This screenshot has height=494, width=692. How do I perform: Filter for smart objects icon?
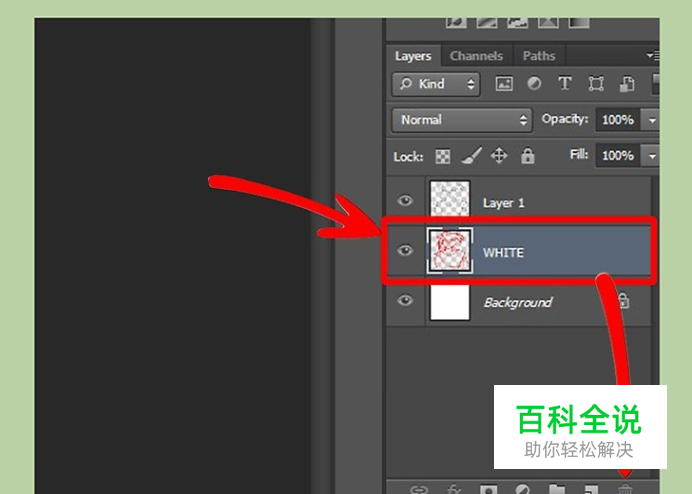click(x=627, y=83)
